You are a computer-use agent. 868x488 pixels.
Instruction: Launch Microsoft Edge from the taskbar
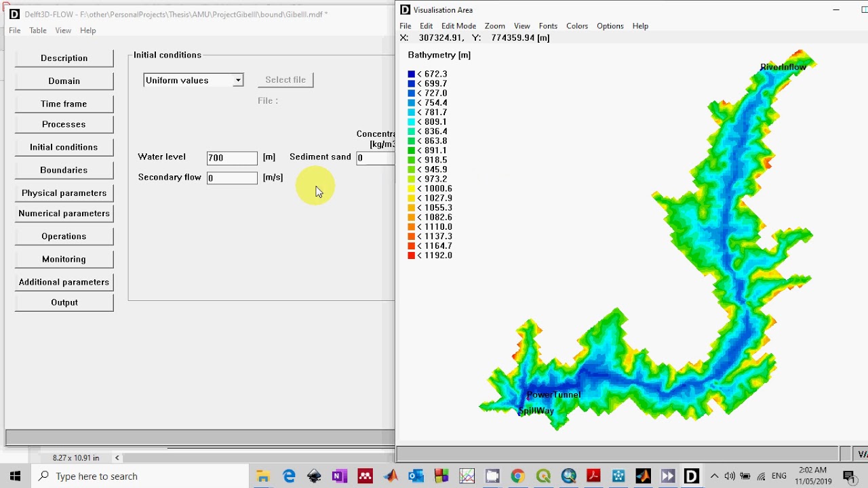(x=289, y=476)
